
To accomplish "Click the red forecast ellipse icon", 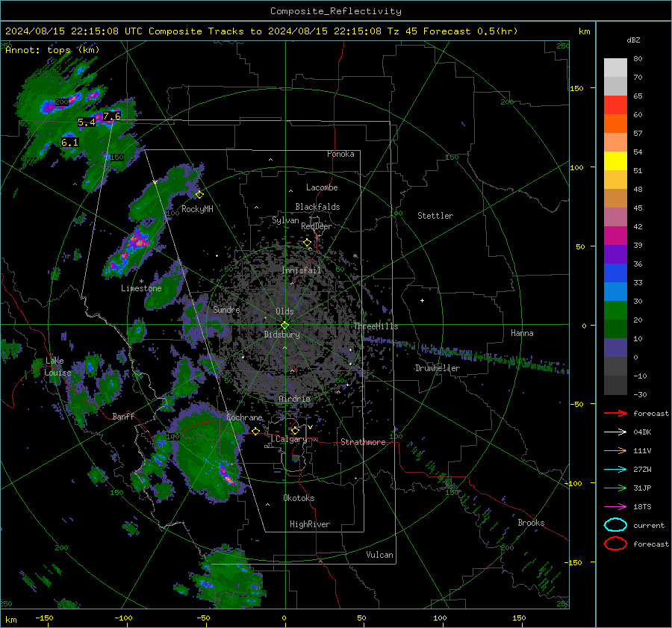I will (615, 544).
